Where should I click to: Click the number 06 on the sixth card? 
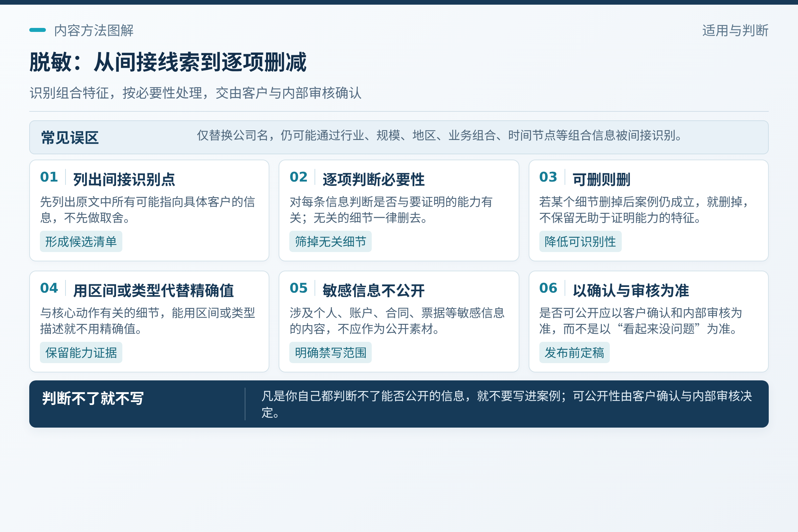(x=548, y=288)
